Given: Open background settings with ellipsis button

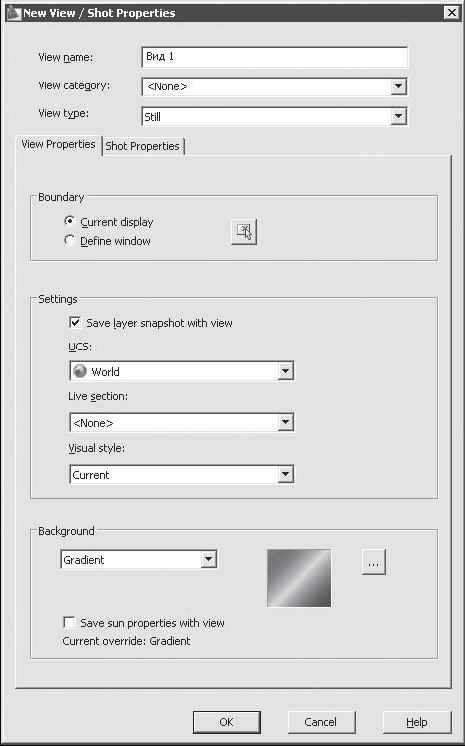Looking at the screenshot, I should click(x=374, y=562).
